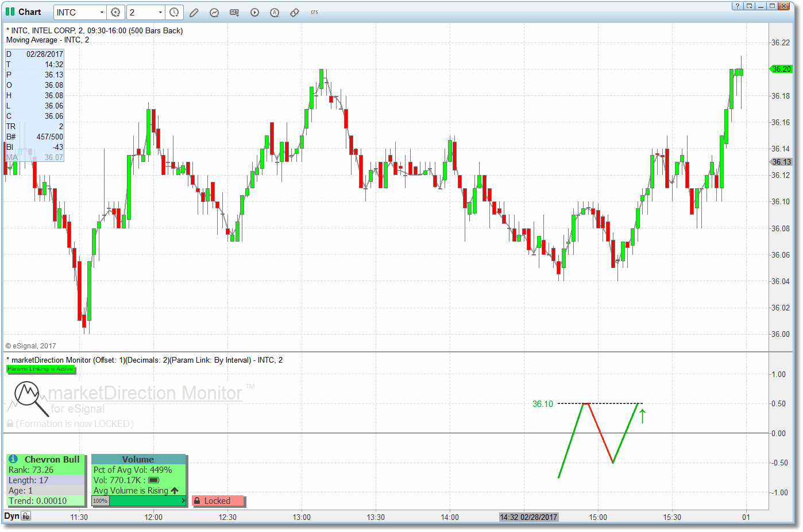Click the Volume panel header
Screen dimensions: 803x532
[x=138, y=459]
